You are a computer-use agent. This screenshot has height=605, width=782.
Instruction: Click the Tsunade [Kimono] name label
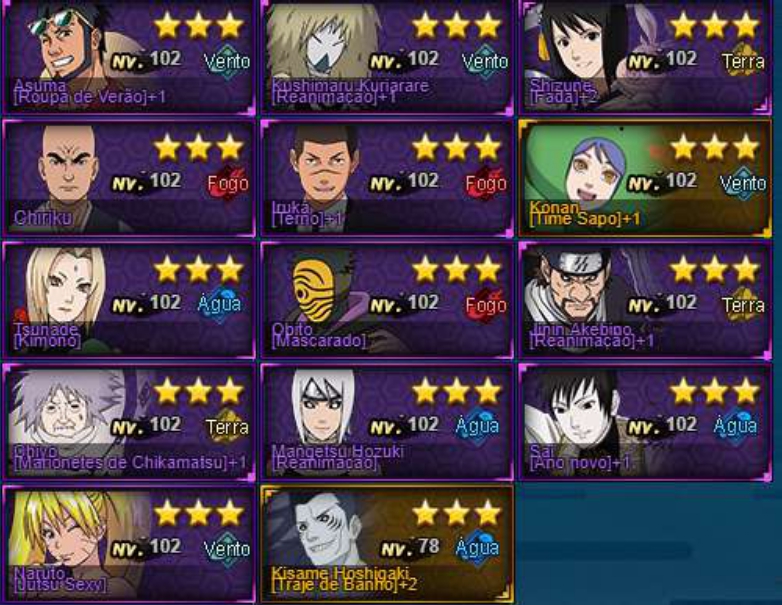pos(47,335)
